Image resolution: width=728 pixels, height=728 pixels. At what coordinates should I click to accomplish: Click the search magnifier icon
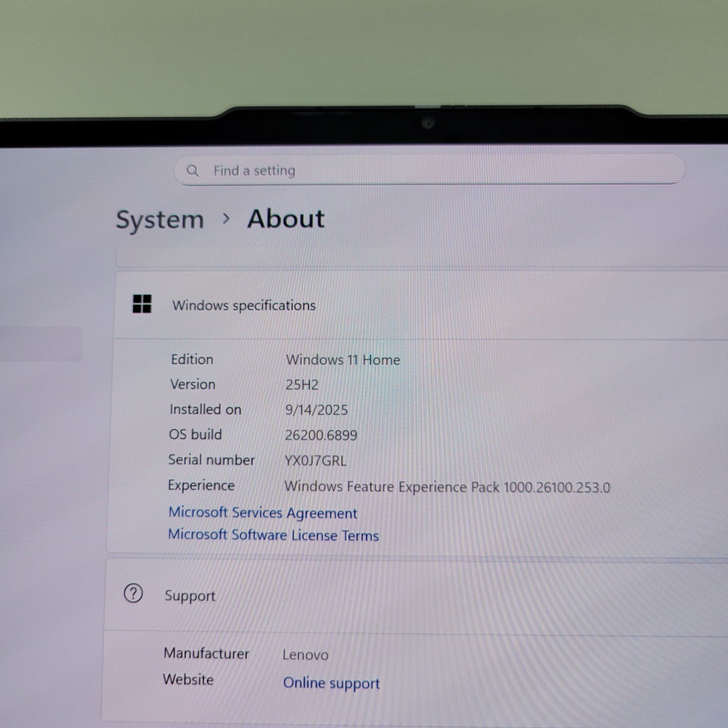coord(193,170)
